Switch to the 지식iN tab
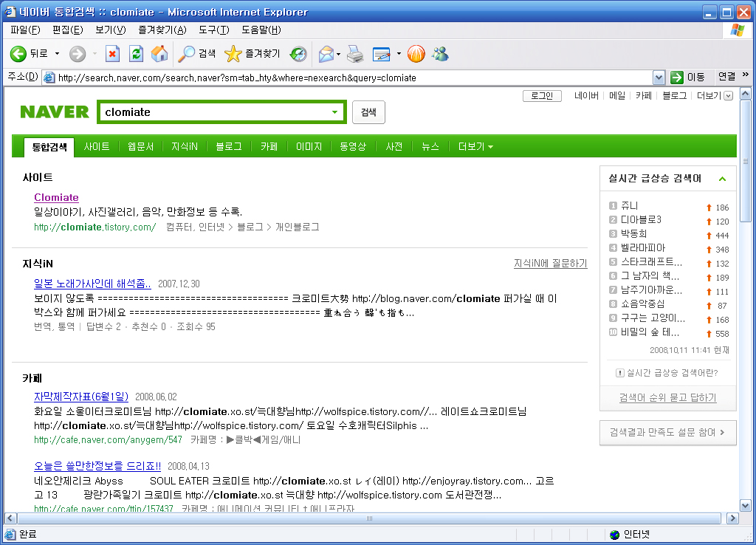Image resolution: width=756 pixels, height=545 pixels. (x=185, y=147)
